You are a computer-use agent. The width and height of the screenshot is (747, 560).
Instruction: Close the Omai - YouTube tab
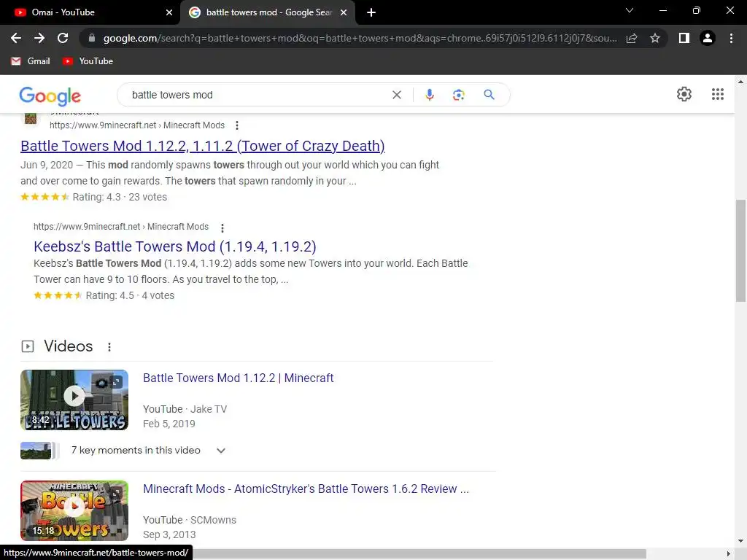169,12
